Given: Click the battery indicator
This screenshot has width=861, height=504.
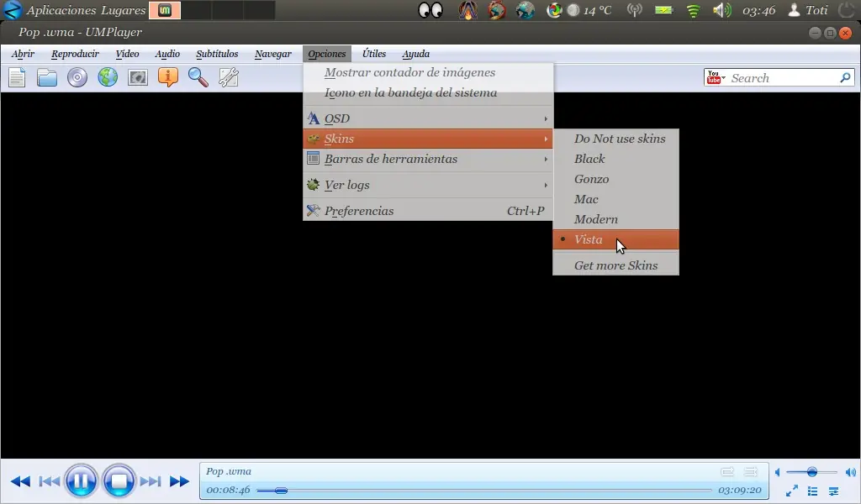Looking at the screenshot, I should coord(664,10).
